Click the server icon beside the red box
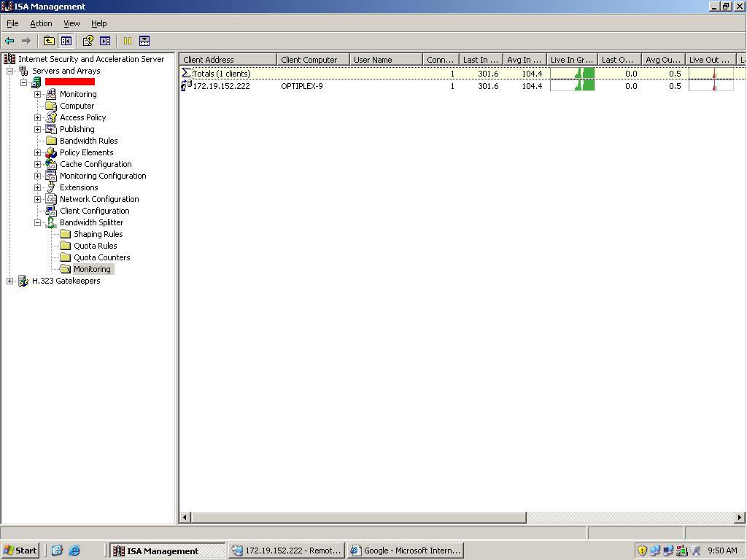747x560 pixels. 36,82
